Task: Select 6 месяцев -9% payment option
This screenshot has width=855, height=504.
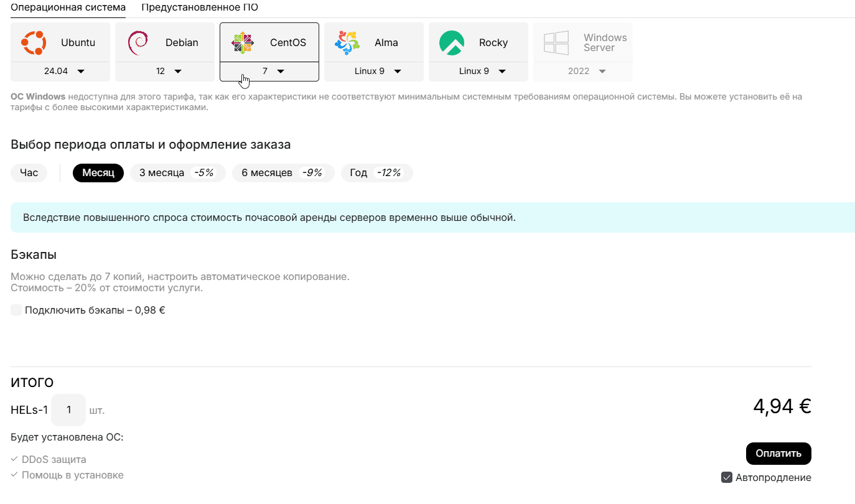Action: (283, 173)
